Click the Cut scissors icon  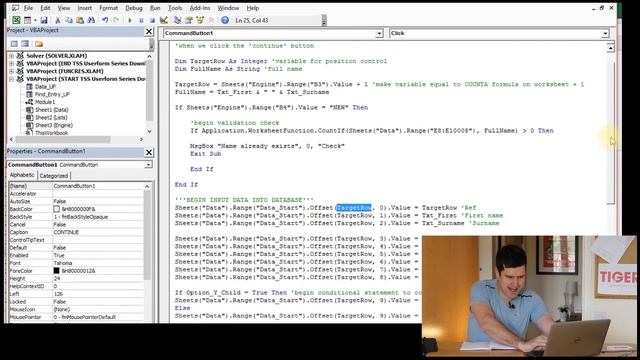(58, 20)
